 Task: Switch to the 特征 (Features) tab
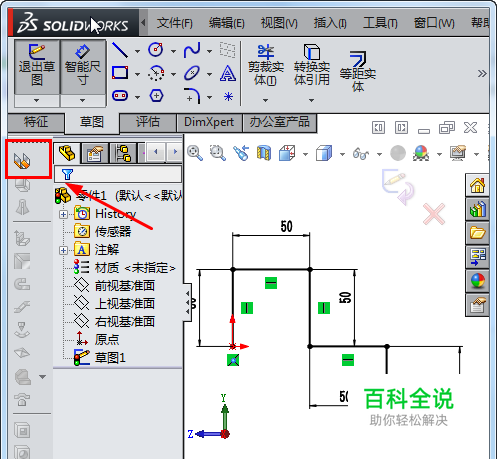point(36,122)
